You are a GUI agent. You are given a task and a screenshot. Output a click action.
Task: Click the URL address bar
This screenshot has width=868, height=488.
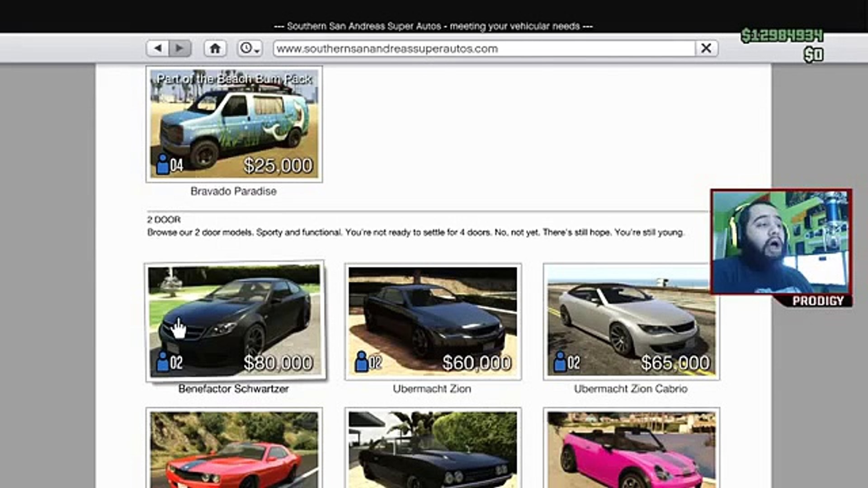[x=484, y=48]
